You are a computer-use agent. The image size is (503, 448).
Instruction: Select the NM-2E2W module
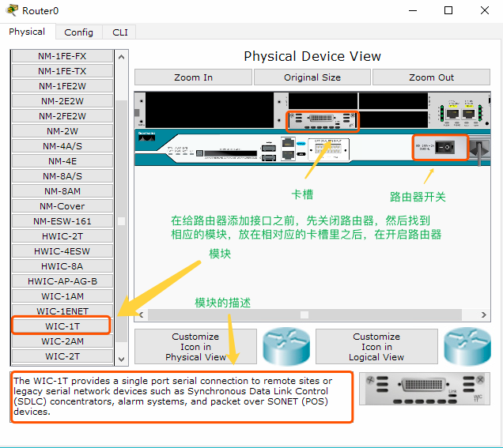pyautogui.click(x=62, y=101)
